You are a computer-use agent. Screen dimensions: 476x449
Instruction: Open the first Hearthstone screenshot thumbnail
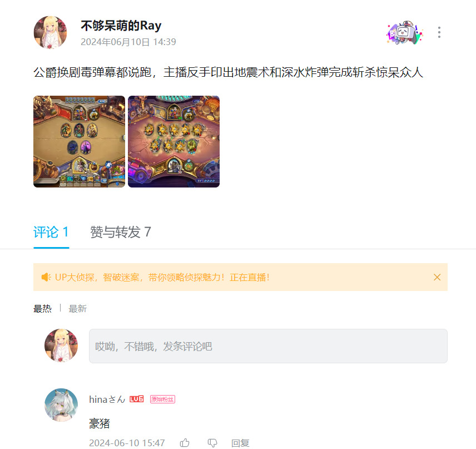(79, 141)
